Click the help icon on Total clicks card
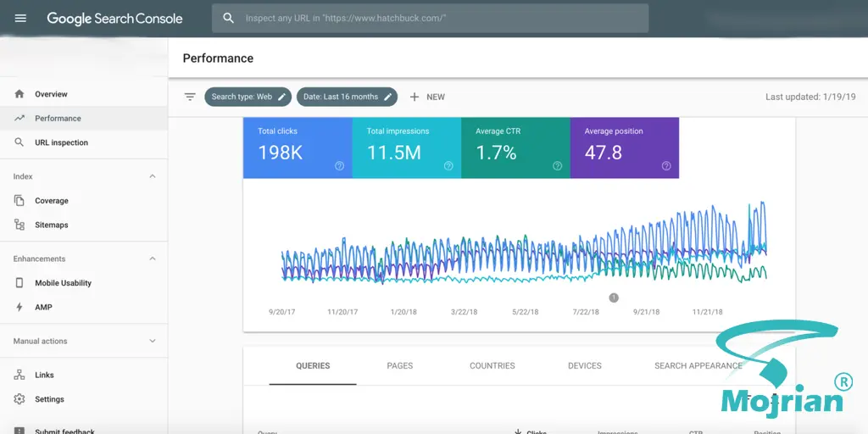This screenshot has height=434, width=868. click(x=339, y=165)
